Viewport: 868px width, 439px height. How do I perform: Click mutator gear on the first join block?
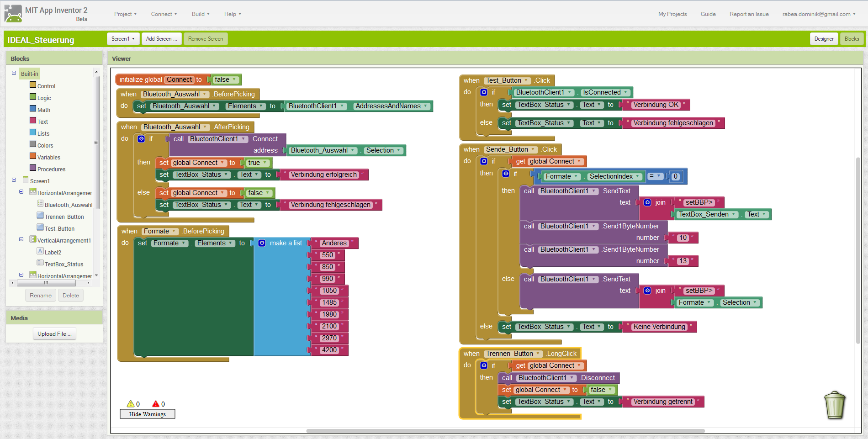[x=647, y=202]
